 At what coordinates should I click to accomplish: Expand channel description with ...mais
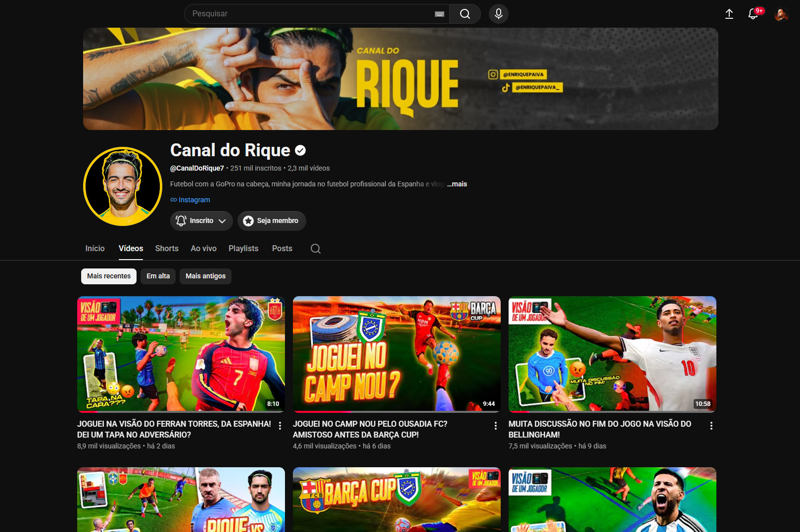pyautogui.click(x=457, y=184)
